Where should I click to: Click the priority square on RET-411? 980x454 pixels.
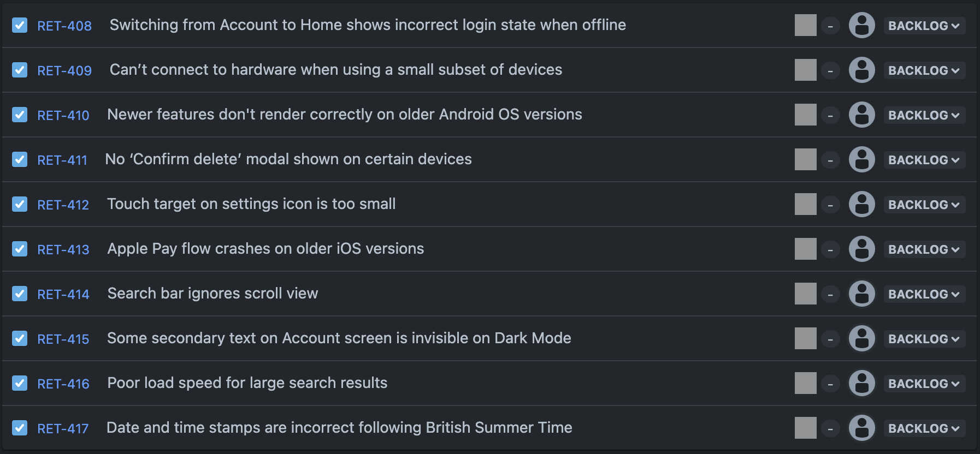[x=805, y=159]
